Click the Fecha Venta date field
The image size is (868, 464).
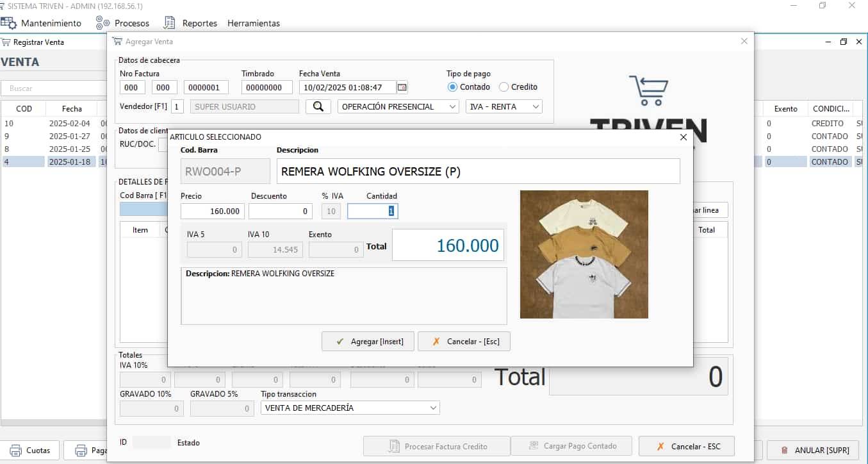click(x=348, y=87)
